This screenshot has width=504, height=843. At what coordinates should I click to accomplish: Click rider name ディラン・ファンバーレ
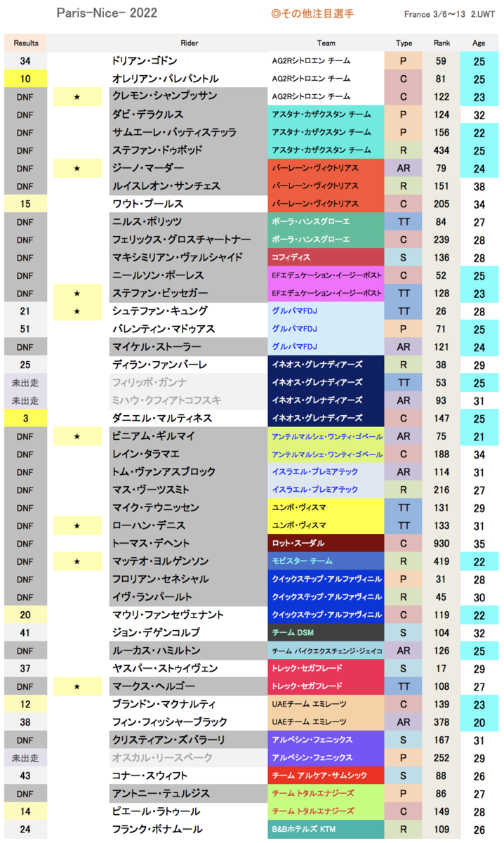[159, 365]
